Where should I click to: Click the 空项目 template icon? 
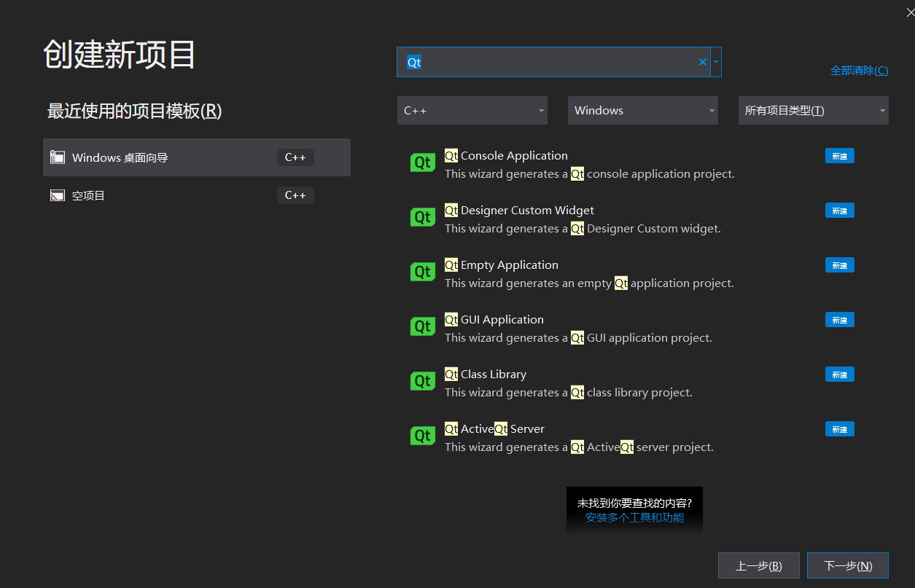pyautogui.click(x=58, y=195)
